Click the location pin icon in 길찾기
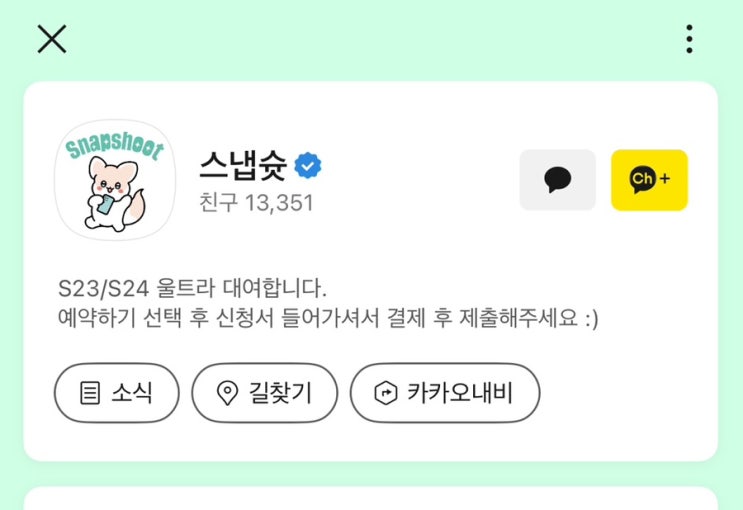This screenshot has width=743, height=510. tap(227, 393)
